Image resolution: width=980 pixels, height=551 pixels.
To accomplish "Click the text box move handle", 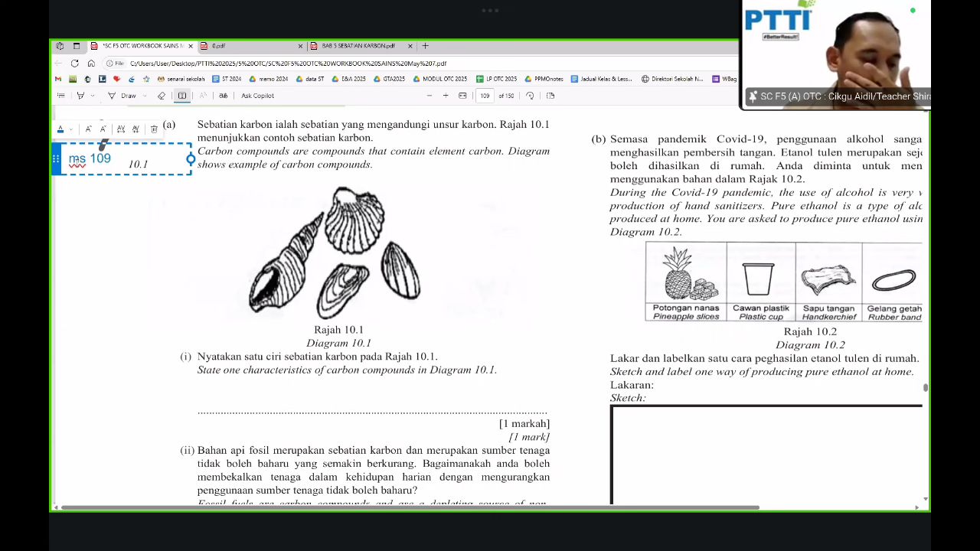I will click(x=56, y=159).
